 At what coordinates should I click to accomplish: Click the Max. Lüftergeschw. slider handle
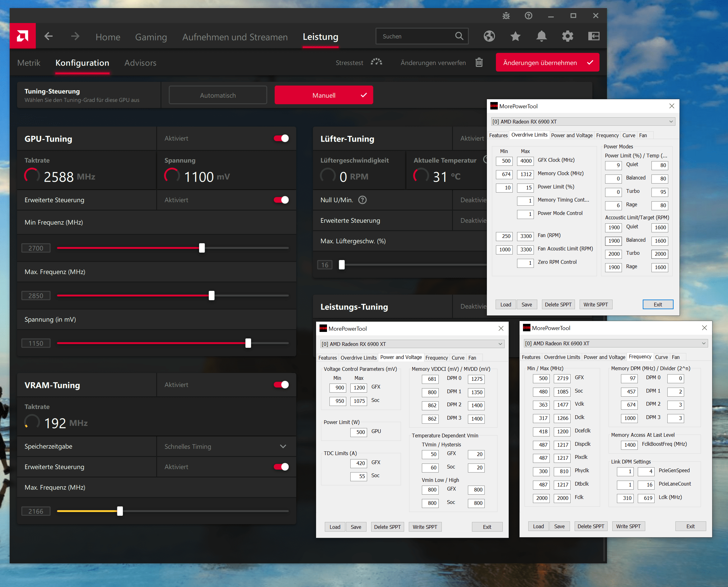[342, 265]
